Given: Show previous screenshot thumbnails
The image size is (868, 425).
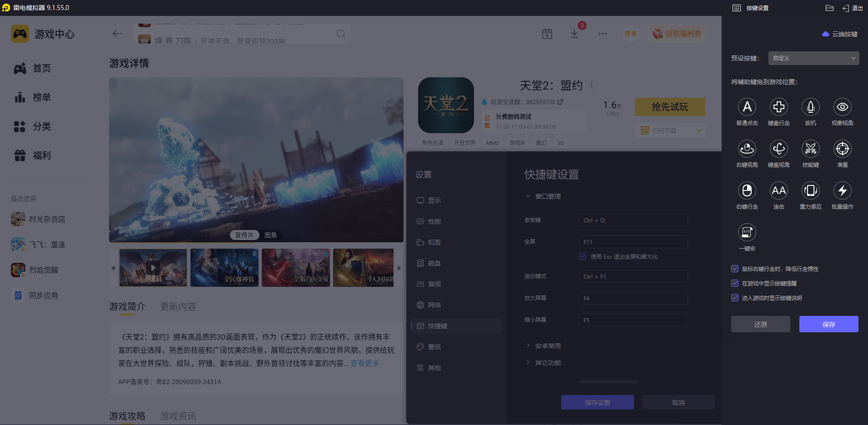Looking at the screenshot, I should [x=113, y=268].
